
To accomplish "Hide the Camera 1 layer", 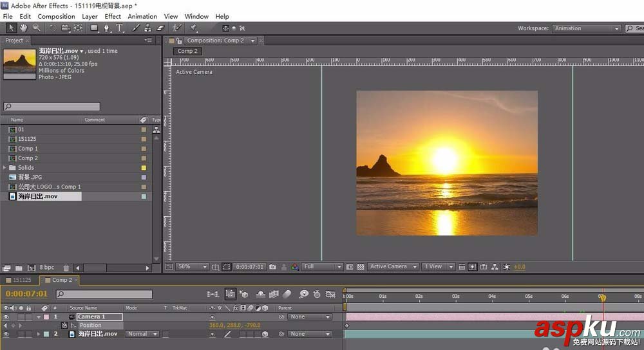I will (x=6, y=317).
